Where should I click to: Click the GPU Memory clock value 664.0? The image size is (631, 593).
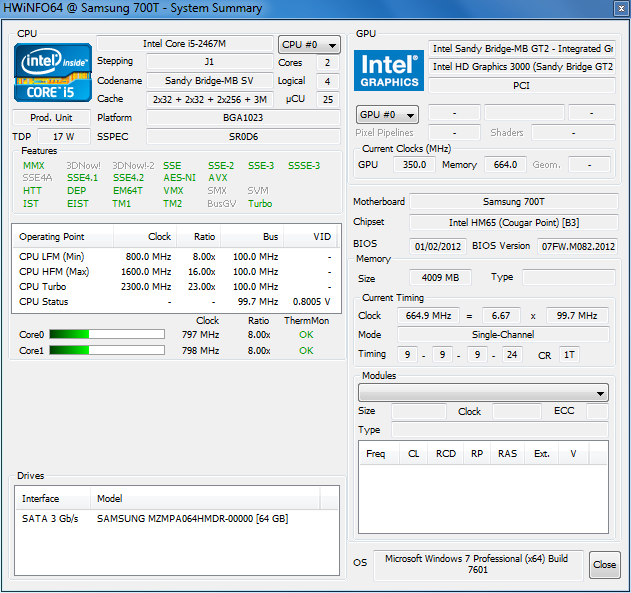coord(505,165)
